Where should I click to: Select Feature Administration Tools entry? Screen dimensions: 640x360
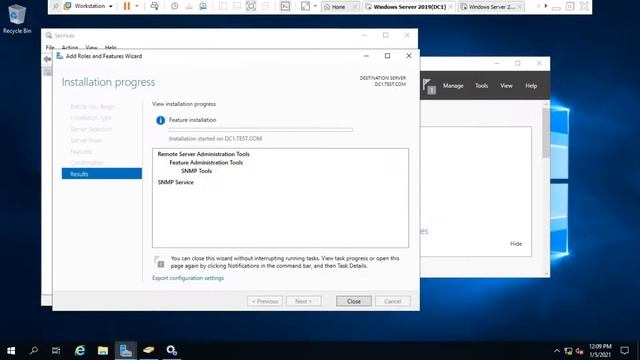pos(206,162)
